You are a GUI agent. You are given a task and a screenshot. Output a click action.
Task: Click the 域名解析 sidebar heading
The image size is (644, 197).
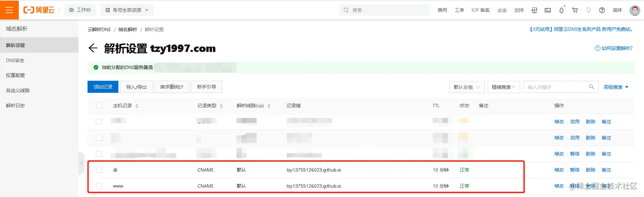(x=17, y=29)
